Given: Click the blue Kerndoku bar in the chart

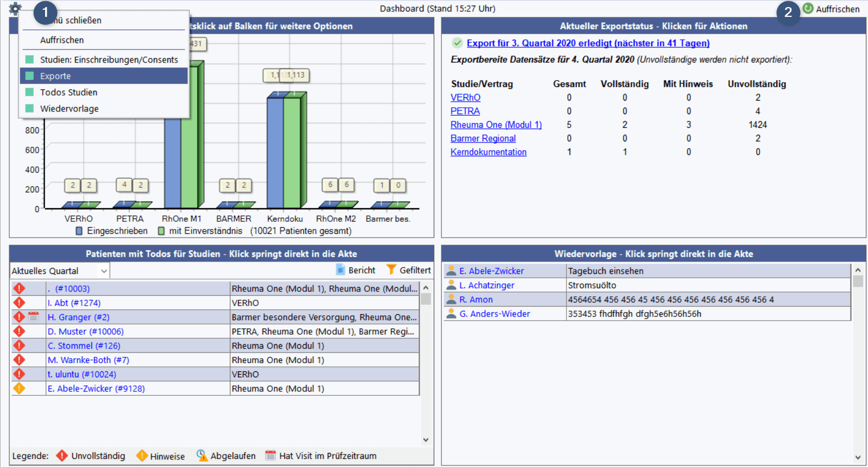Looking at the screenshot, I should coord(275,152).
